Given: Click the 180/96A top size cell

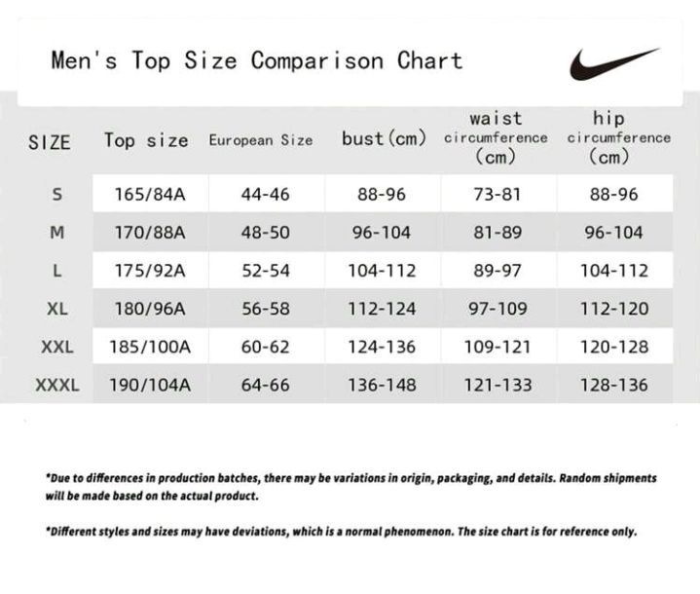Looking at the screenshot, I should [x=150, y=309].
